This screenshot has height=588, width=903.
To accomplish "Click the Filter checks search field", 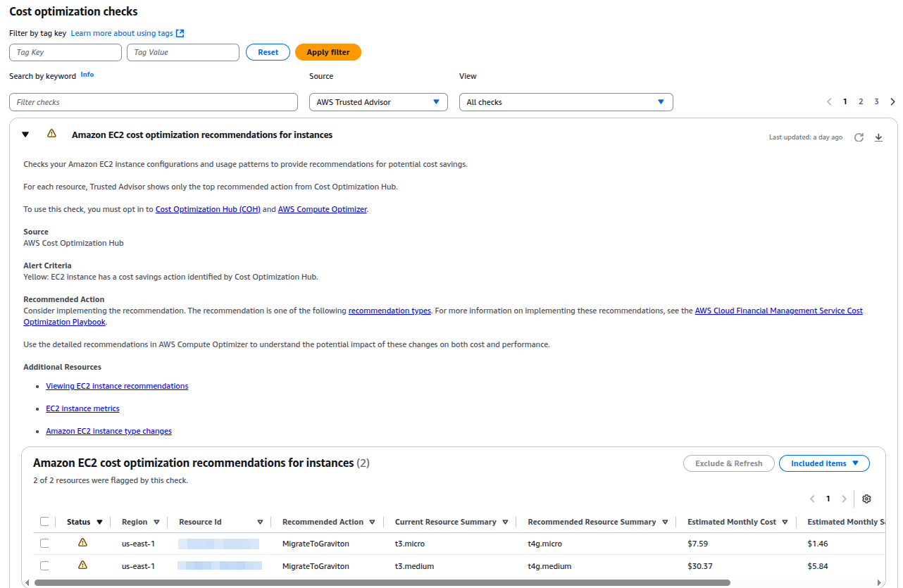I will [154, 102].
